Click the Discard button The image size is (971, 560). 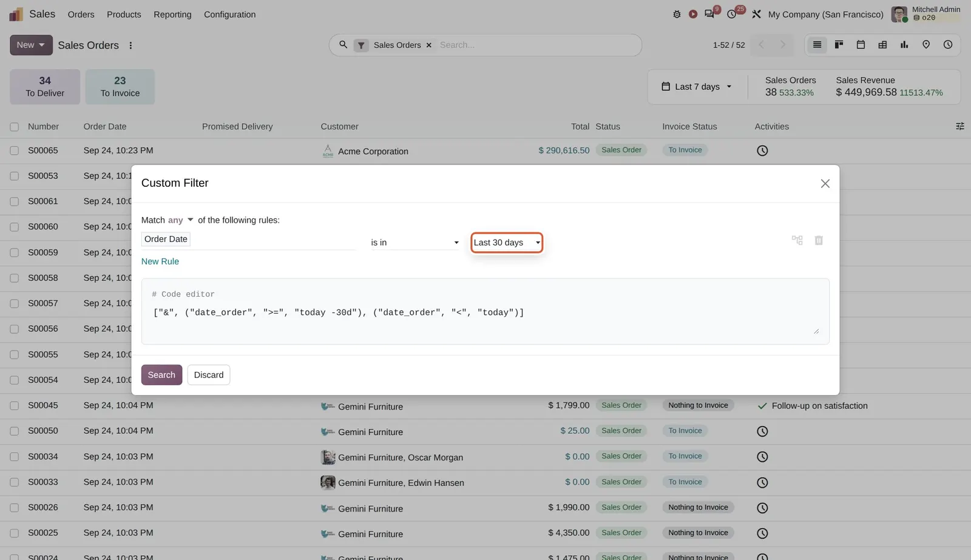[x=209, y=375]
